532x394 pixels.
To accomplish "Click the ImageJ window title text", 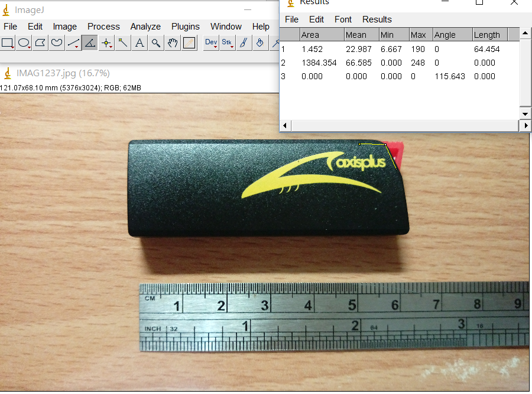I will click(29, 10).
